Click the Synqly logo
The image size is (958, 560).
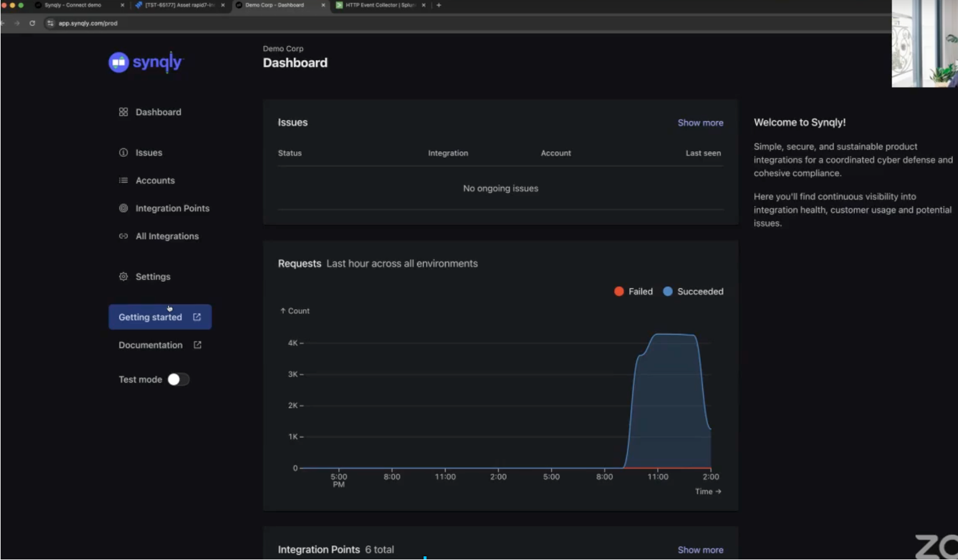[x=146, y=62]
